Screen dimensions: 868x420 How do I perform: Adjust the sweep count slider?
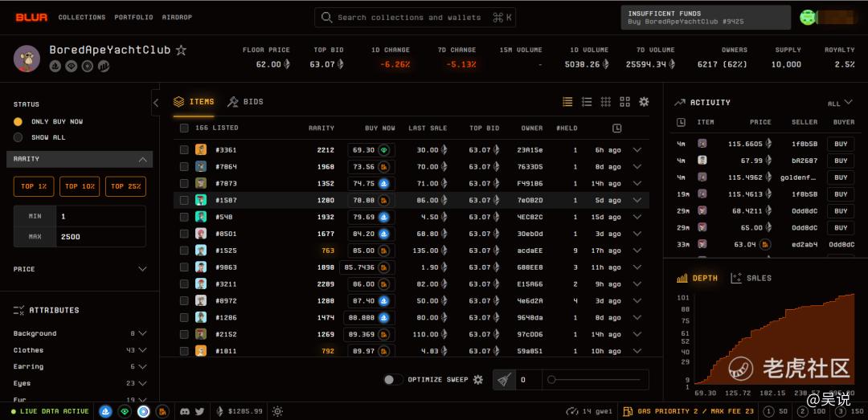click(594, 380)
